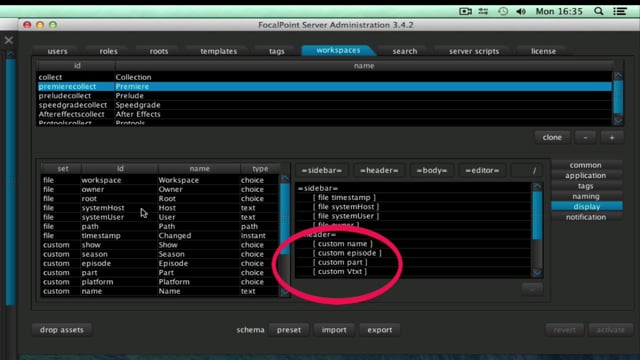Click the sliders icon in menu bar

point(483,11)
